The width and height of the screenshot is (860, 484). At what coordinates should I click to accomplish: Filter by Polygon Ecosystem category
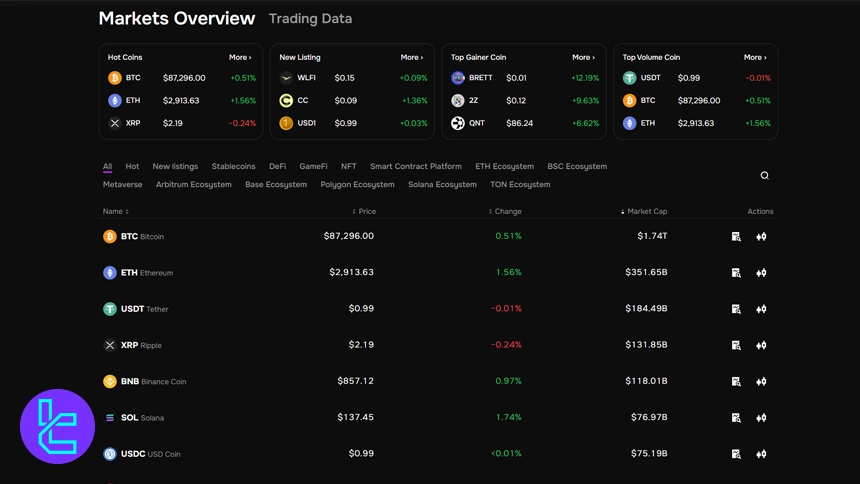pyautogui.click(x=358, y=184)
